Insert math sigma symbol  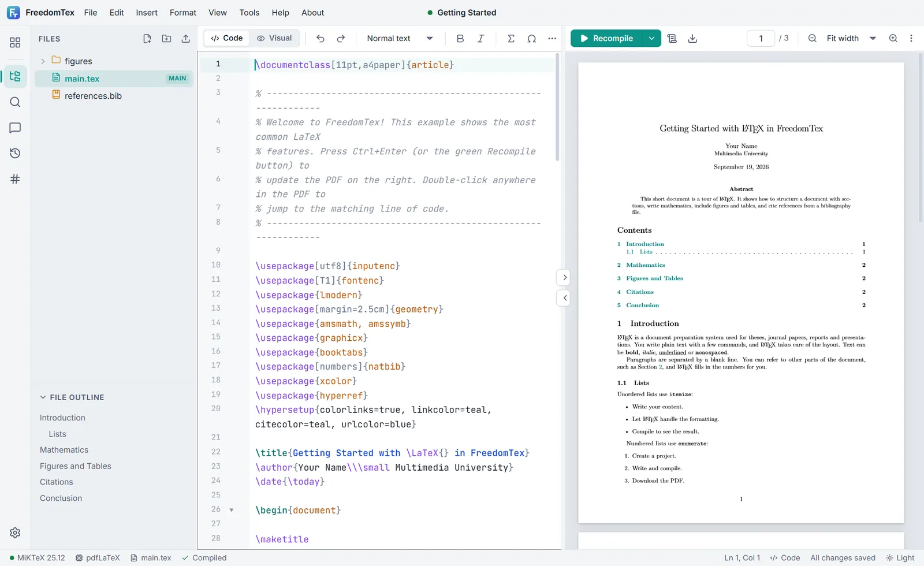[511, 39]
